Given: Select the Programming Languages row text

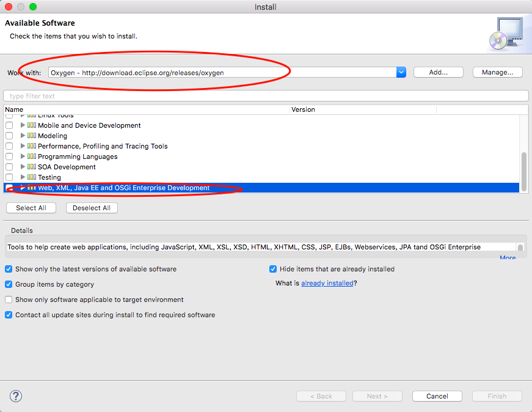Looking at the screenshot, I should (x=78, y=156).
